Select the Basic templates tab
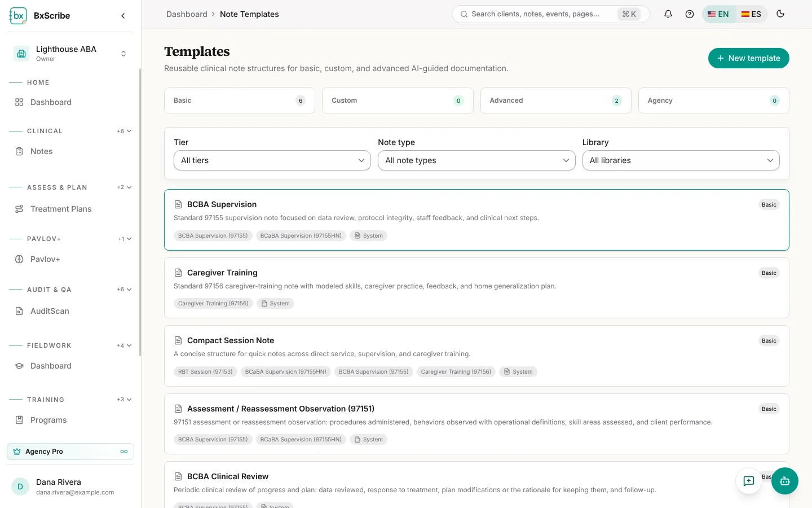The height and width of the screenshot is (508, 812). click(x=240, y=100)
